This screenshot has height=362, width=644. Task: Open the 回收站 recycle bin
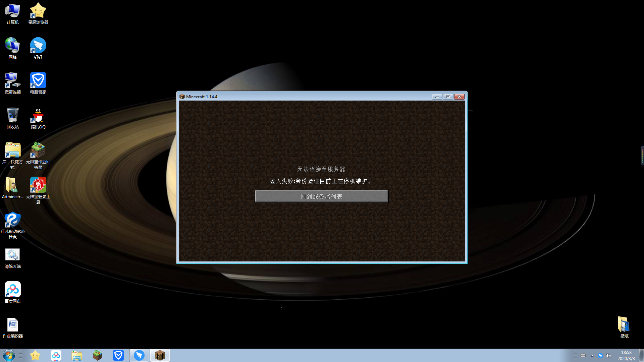pyautogui.click(x=12, y=116)
